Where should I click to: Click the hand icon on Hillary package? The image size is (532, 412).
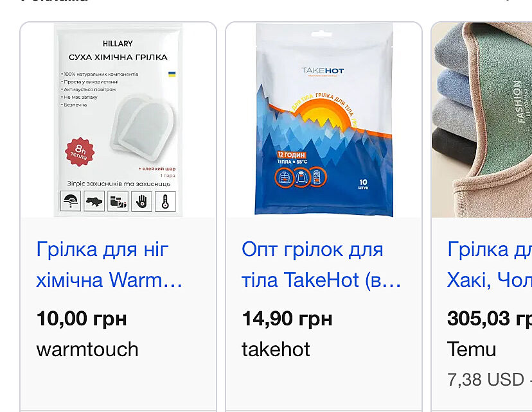tap(141, 202)
